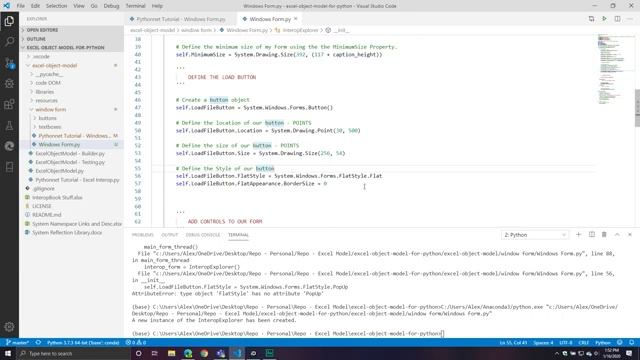640x360 pixels.
Task: Open the Search view in the activity bar
Action: coord(9,42)
